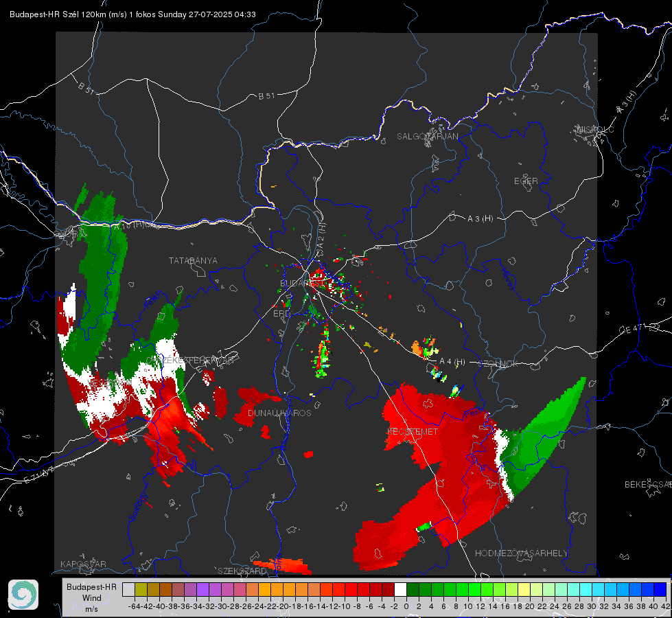The image size is (672, 618).
Task: Pick the dark green swatch between 0 and 2
Action: [x=413, y=589]
